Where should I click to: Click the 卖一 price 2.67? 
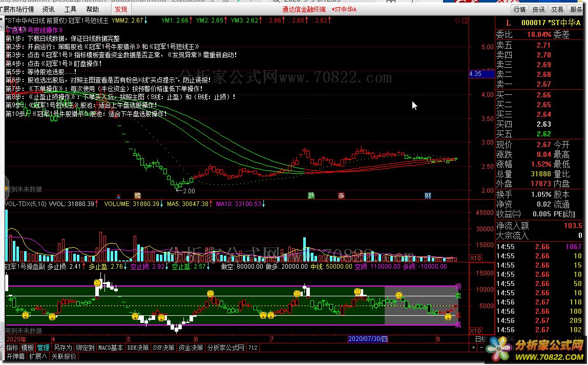[543, 84]
